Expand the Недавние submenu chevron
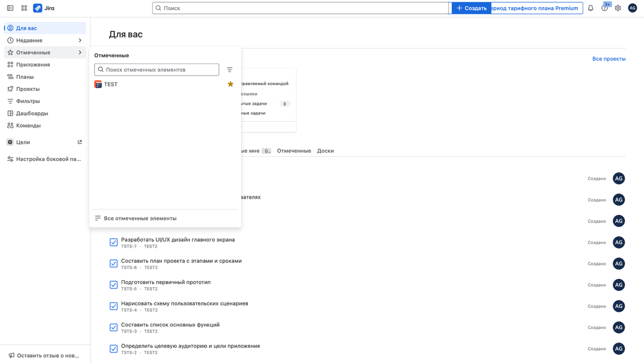The height and width of the screenshot is (363, 644). [x=80, y=41]
